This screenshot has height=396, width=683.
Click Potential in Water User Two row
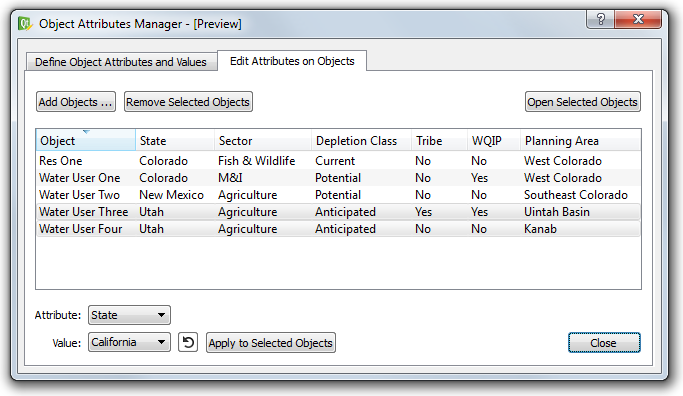(x=338, y=195)
